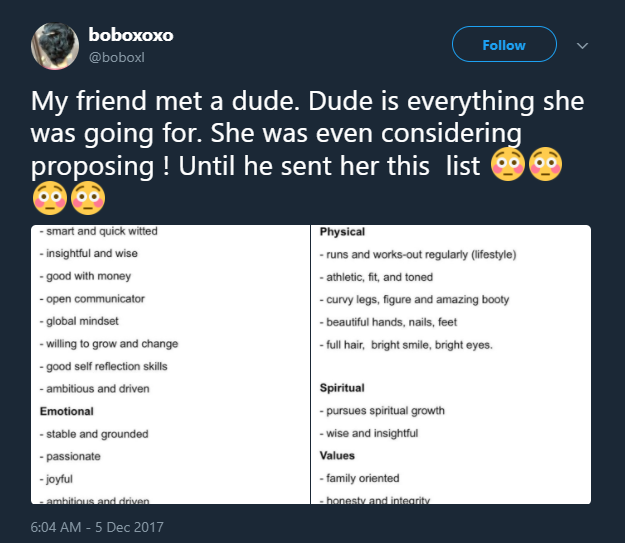
Task: Click "pursues spiritual growth" in the image
Action: coord(382,411)
